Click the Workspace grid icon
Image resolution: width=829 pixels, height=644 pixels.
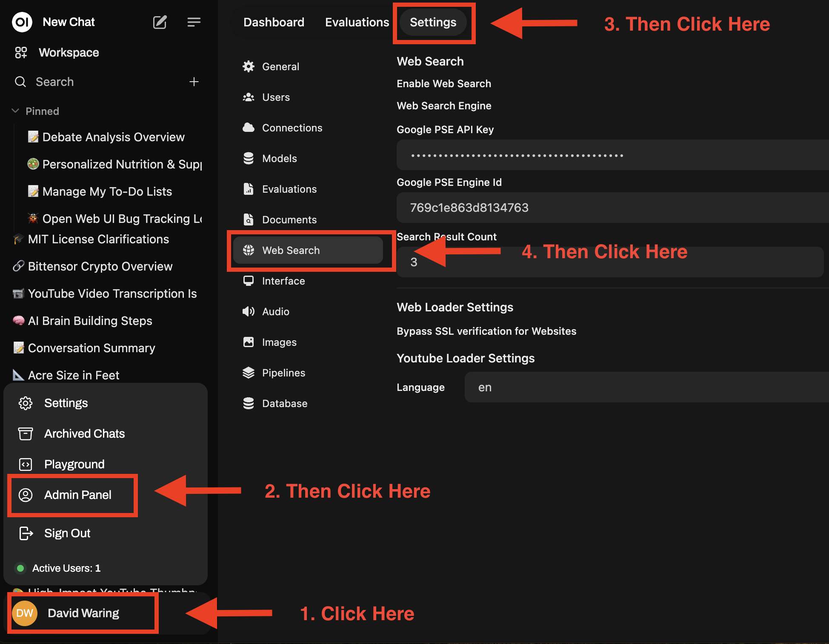(x=21, y=52)
